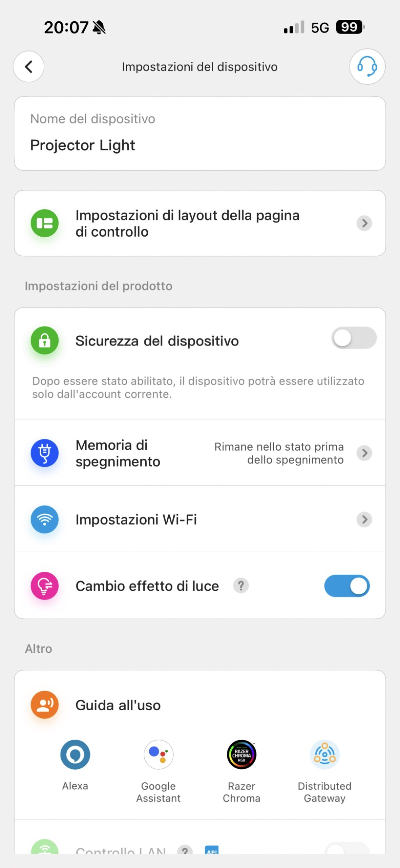Viewport: 400px width, 868px height.
Task: Enable the Sicurezza del dispositivo switch
Action: (x=354, y=338)
